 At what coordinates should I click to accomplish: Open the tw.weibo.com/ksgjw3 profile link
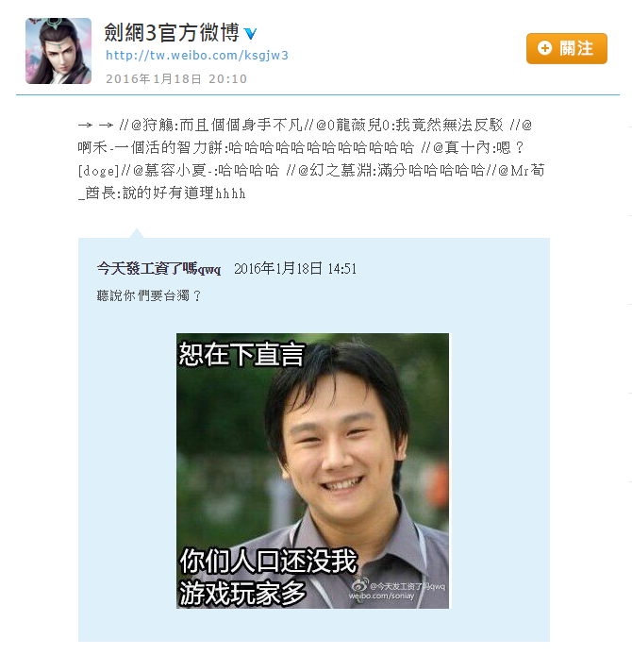coord(197,56)
